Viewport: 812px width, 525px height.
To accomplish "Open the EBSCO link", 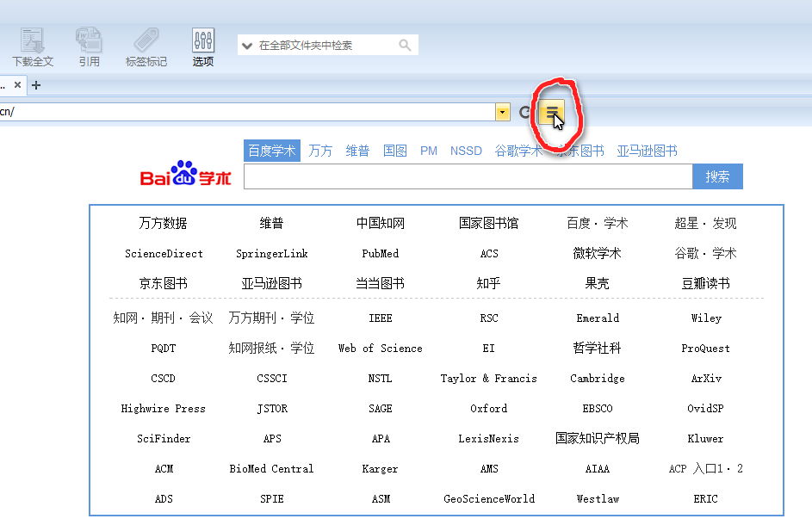I will (x=597, y=409).
